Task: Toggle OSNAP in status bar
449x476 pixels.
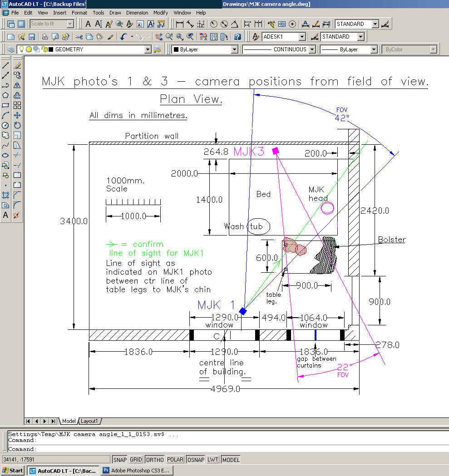Action: tap(195, 460)
